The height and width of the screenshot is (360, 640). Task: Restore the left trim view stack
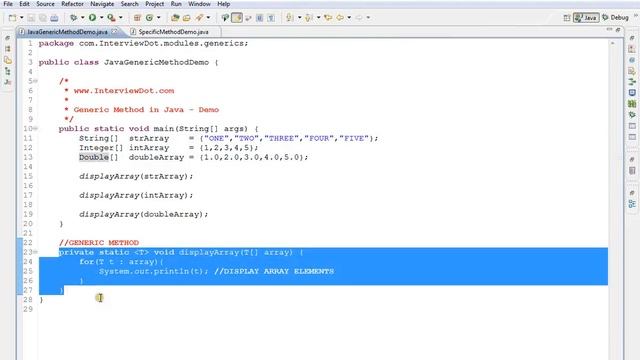coord(8,38)
